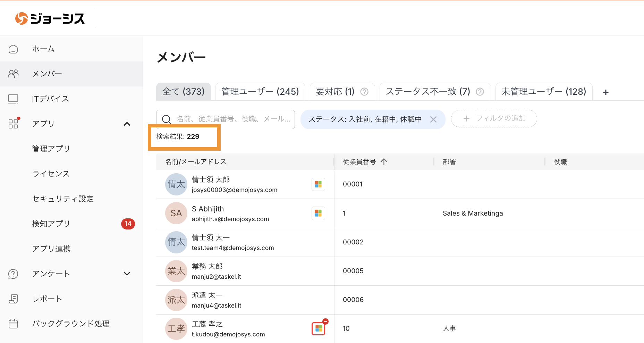Remove the ステータス filter chip
Screen dimensions: 644x343
[x=433, y=119]
